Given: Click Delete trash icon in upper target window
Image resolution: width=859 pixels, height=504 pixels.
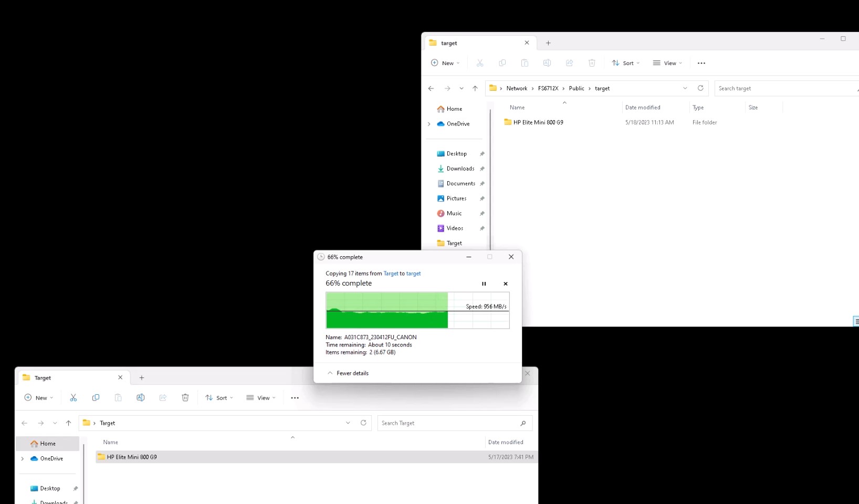Looking at the screenshot, I should click(592, 63).
